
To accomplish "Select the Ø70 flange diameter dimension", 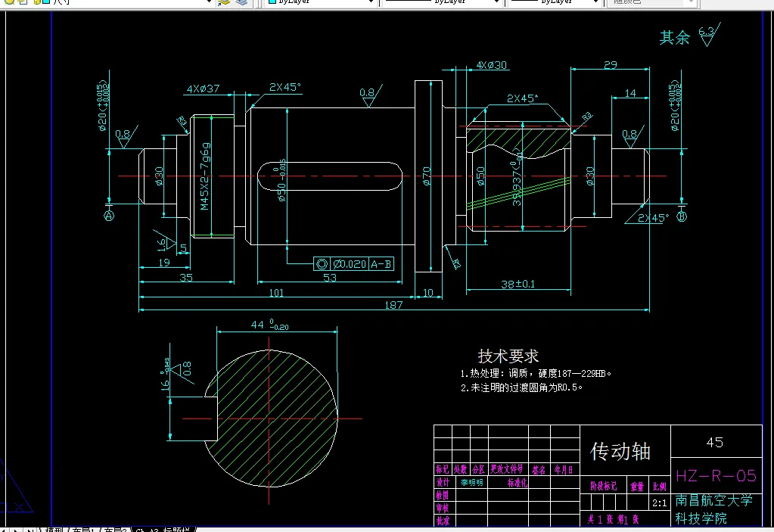I will (x=427, y=176).
